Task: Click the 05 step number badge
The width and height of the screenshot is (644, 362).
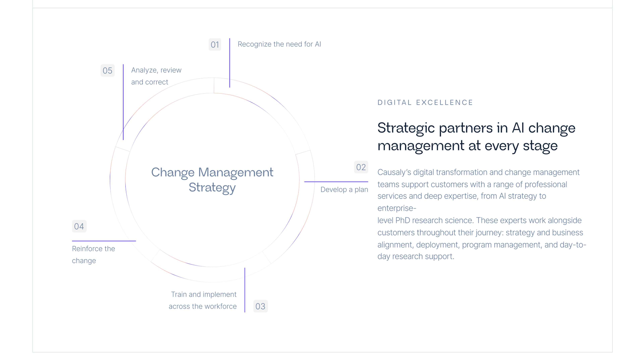Action: (108, 70)
